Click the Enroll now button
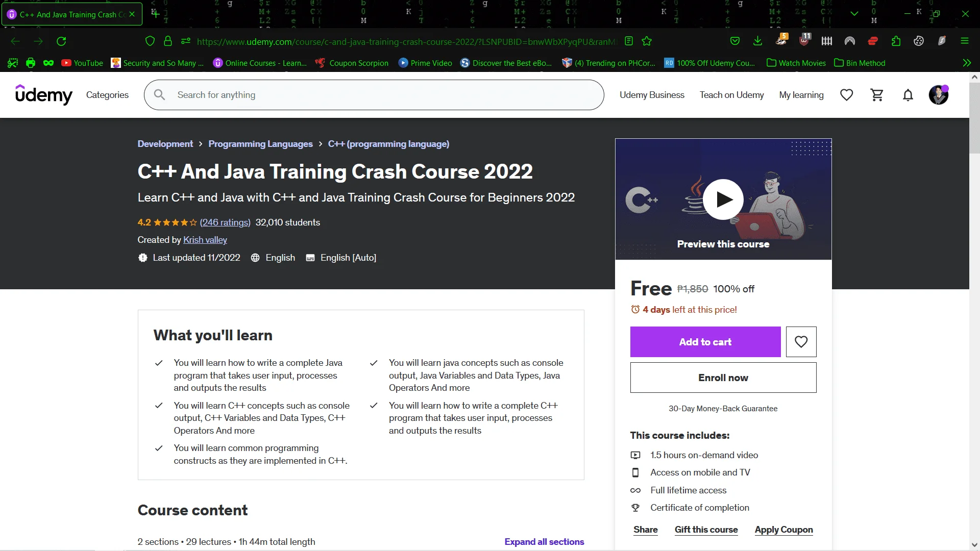The width and height of the screenshot is (980, 551). 723,378
